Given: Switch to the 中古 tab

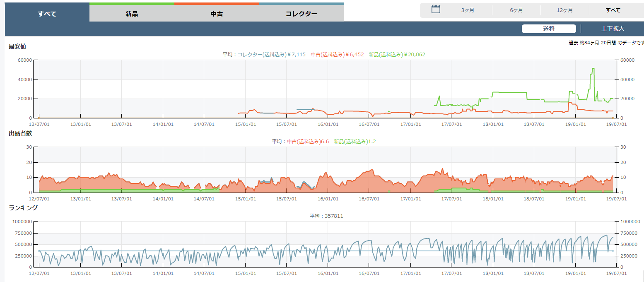Looking at the screenshot, I should point(217,14).
